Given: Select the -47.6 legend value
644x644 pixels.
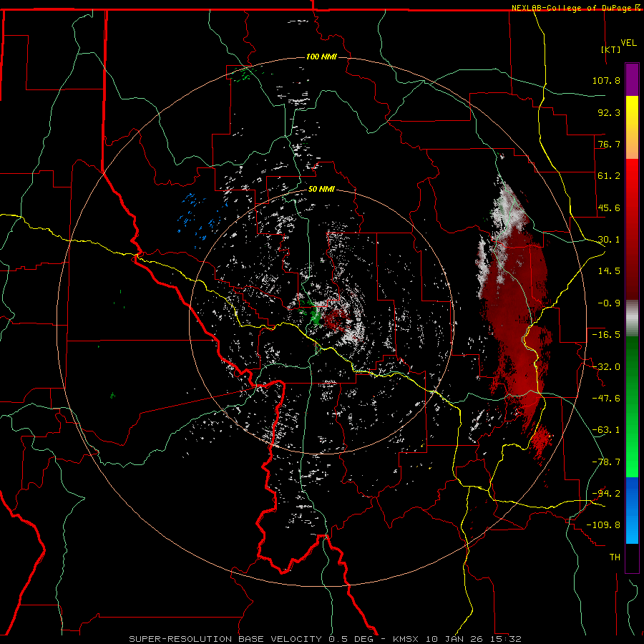Looking at the screenshot, I should pyautogui.click(x=606, y=399).
